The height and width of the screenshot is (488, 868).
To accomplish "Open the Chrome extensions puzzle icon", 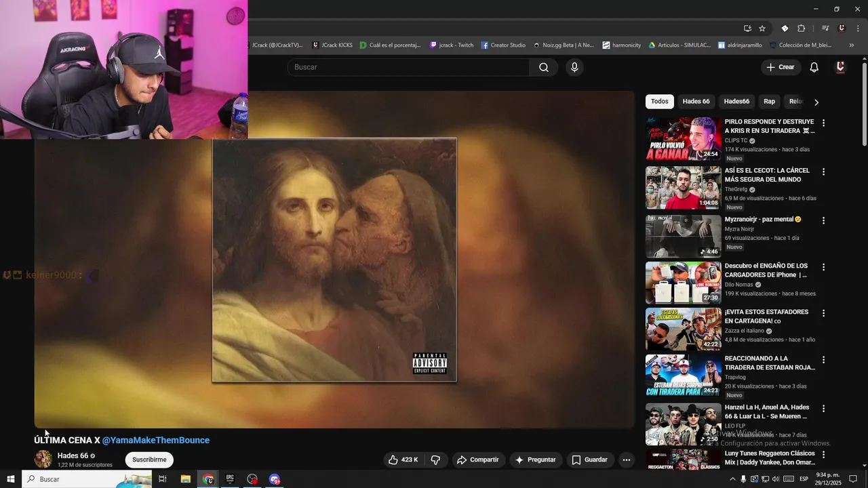I will pyautogui.click(x=801, y=28).
